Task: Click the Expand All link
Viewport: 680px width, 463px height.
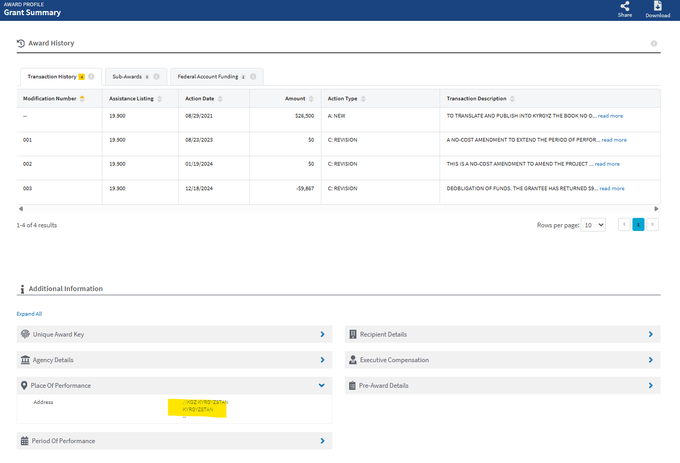Action: [29, 314]
